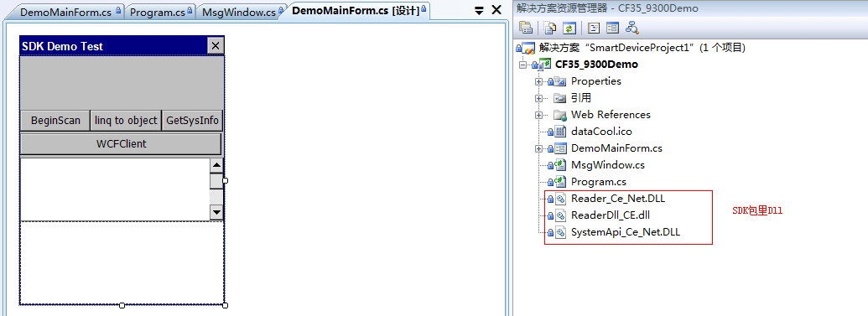Click the View Code toolbar icon
The height and width of the screenshot is (316, 868).
coord(594,28)
